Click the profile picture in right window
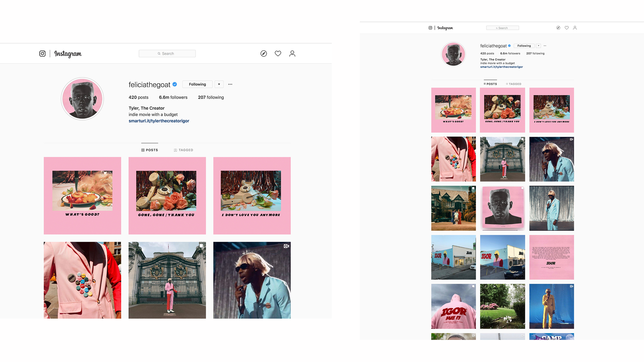Viewport: 644px width, 362px height. pos(453,54)
